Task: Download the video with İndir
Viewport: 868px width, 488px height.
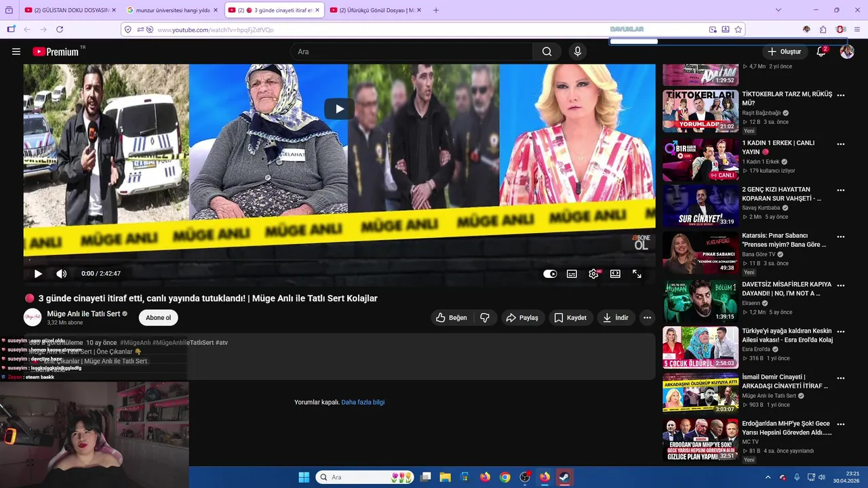Action: click(x=616, y=317)
